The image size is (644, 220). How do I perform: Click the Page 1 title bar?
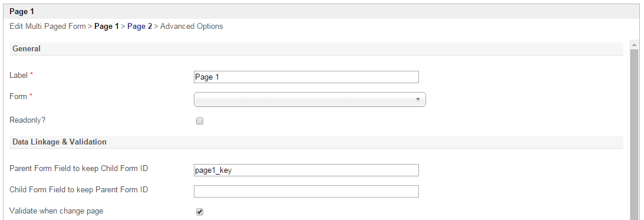(322, 12)
